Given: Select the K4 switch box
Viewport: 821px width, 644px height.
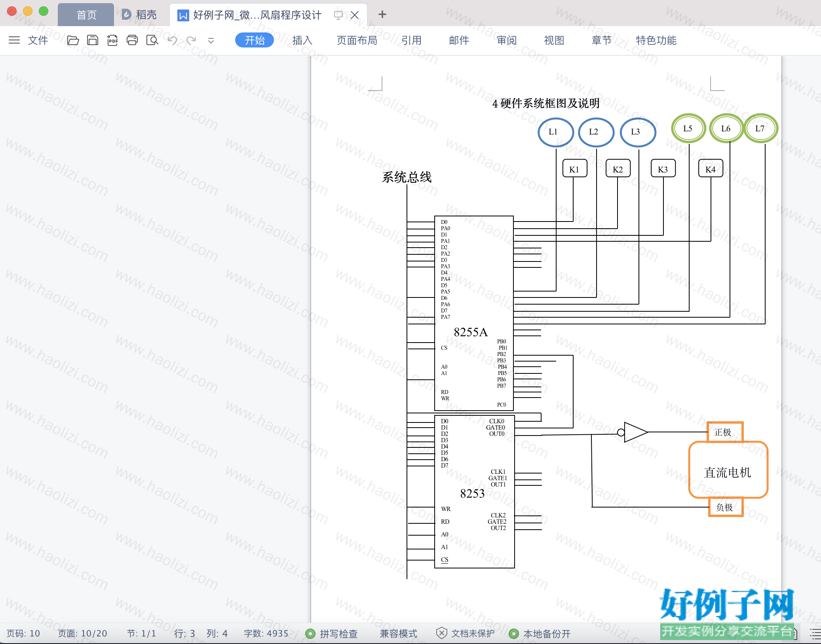Looking at the screenshot, I should (x=711, y=169).
